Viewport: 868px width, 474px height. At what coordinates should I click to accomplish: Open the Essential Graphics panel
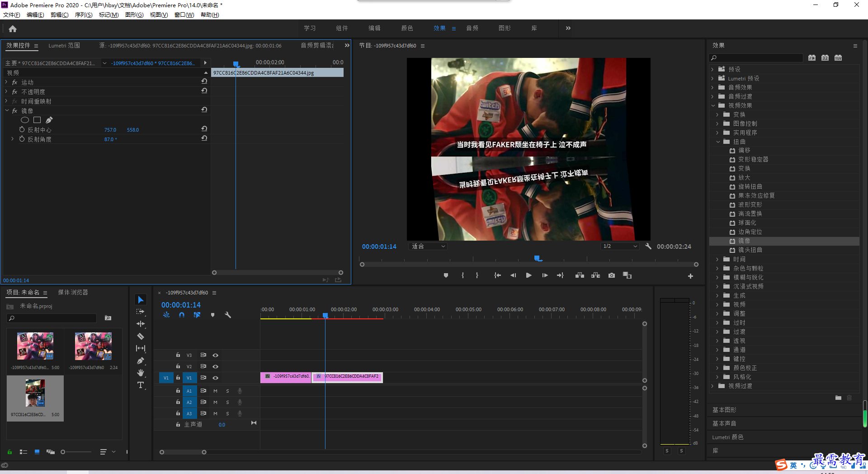pos(724,410)
